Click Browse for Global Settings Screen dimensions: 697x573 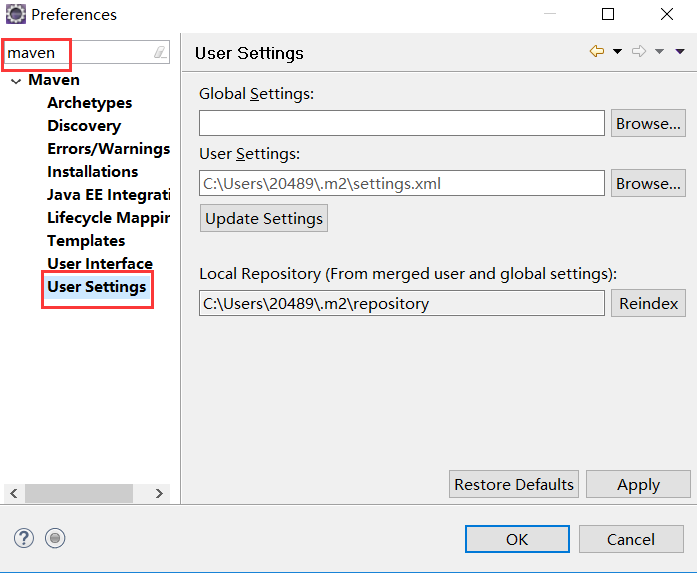[x=648, y=124]
